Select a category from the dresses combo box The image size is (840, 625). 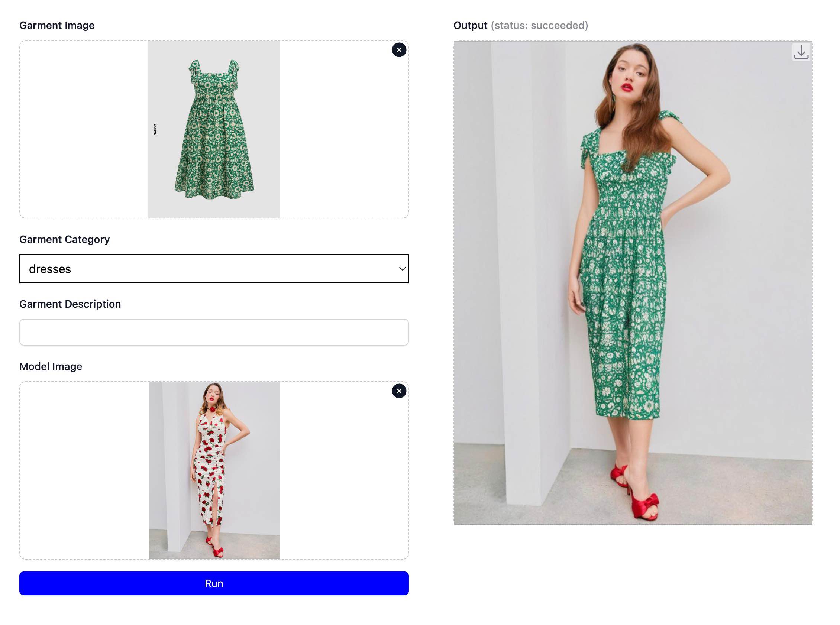[214, 269]
